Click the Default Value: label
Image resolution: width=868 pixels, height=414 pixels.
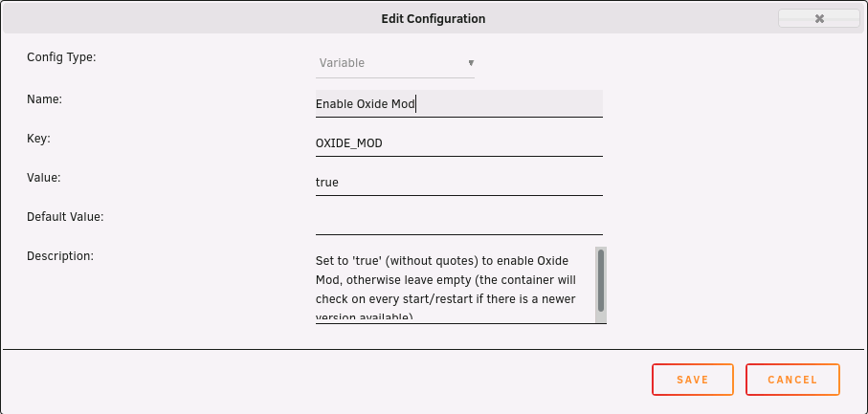(65, 217)
